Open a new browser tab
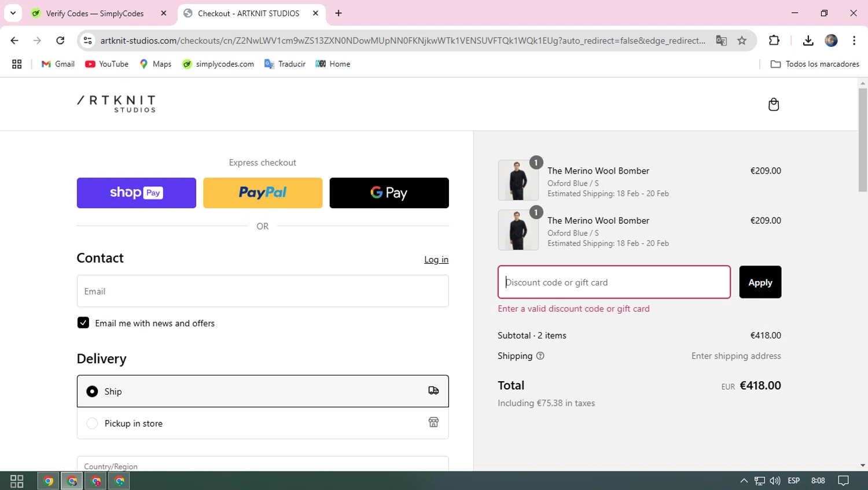 pyautogui.click(x=339, y=13)
